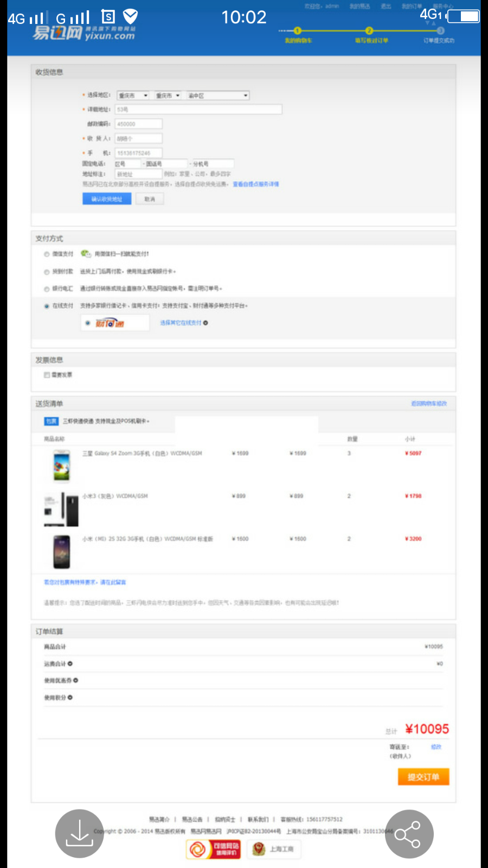Click the 详细地址 input field
Viewport: 488px width, 868px height.
[198, 110]
